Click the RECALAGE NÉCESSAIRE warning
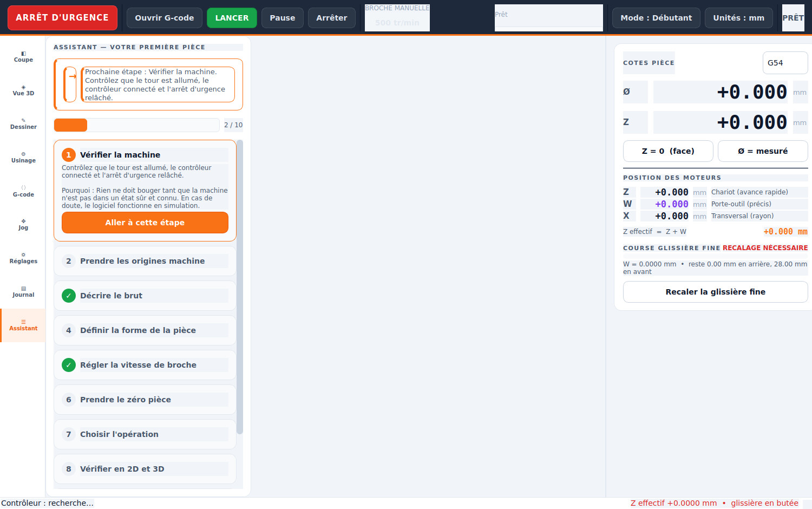Screen dimensions: 812x509 tap(765, 248)
